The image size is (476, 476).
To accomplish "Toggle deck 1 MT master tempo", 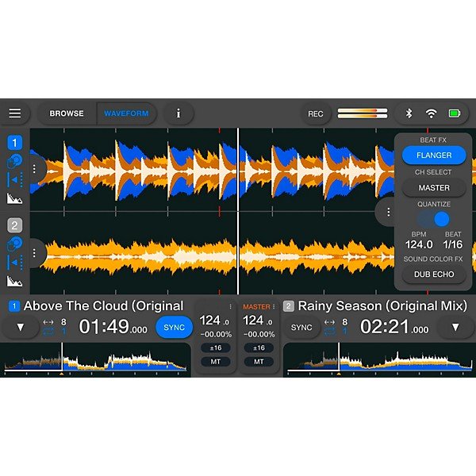I will point(216,362).
